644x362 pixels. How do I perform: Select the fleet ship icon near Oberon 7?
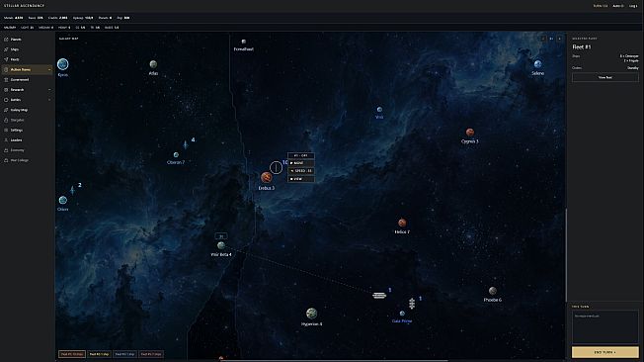(186, 144)
